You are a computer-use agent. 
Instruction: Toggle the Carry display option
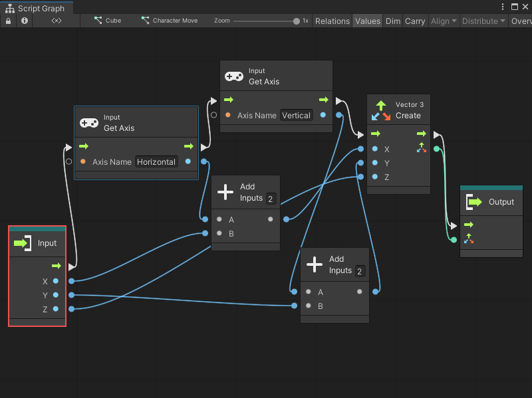(415, 21)
